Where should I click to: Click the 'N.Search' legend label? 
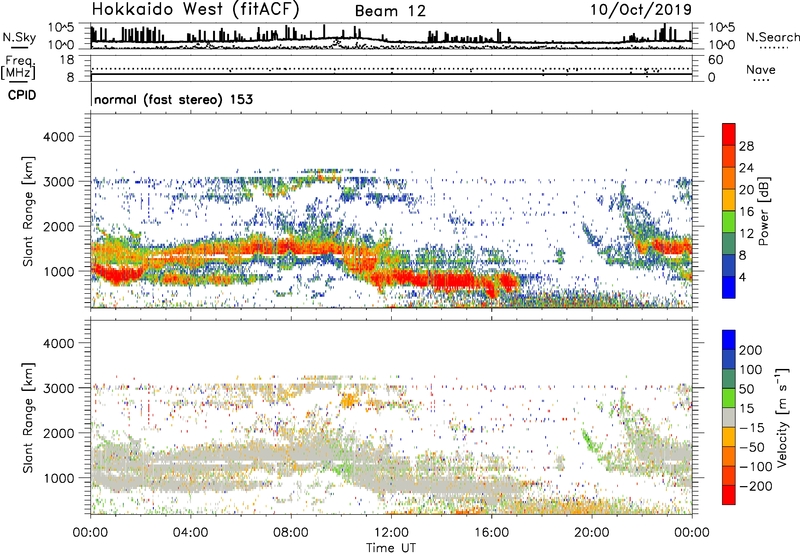[x=772, y=37]
